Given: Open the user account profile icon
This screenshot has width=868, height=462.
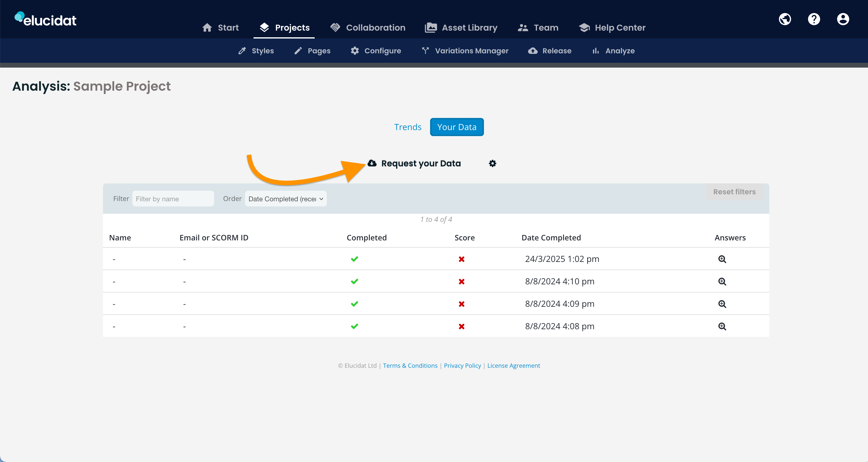Looking at the screenshot, I should 843,19.
